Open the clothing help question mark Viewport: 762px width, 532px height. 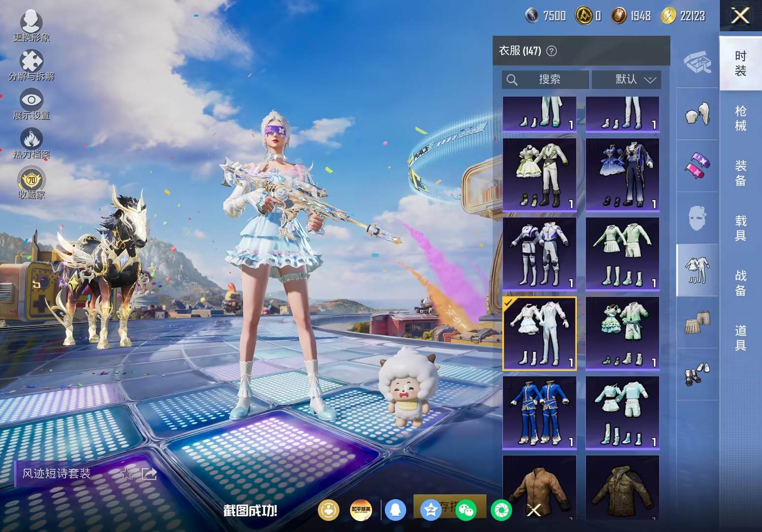552,51
